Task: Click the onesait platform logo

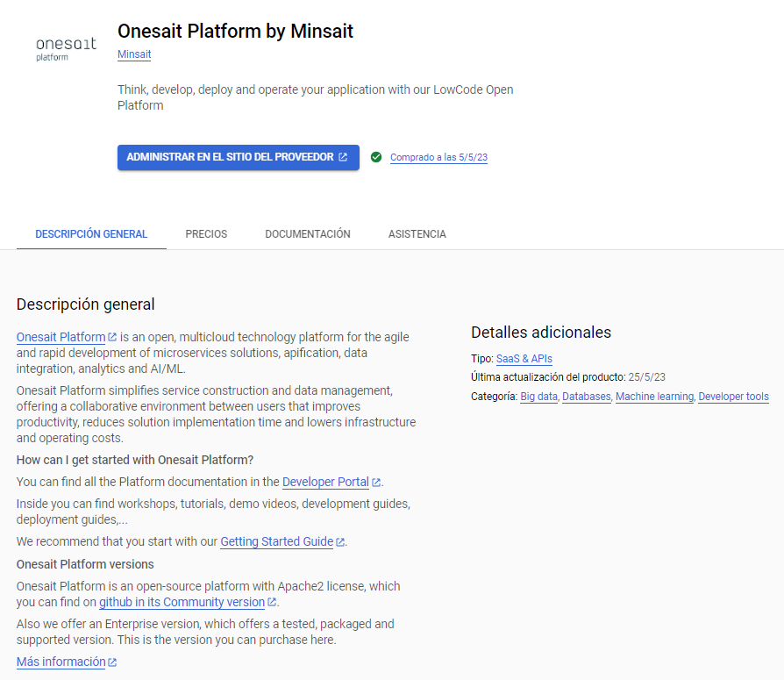Action: [x=66, y=49]
